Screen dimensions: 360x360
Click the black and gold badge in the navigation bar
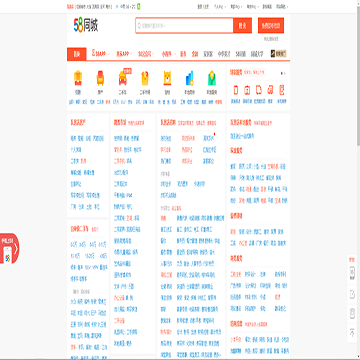(x=278, y=54)
